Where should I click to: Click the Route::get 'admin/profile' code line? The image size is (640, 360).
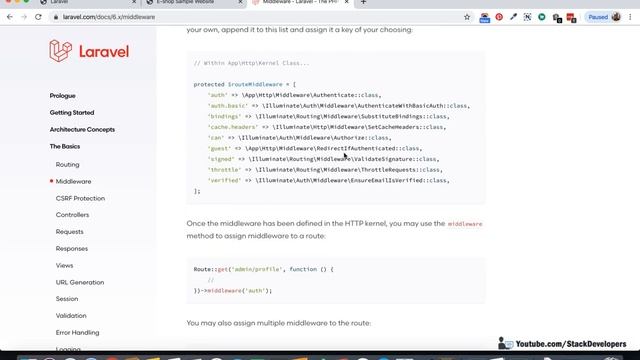[x=264, y=269]
